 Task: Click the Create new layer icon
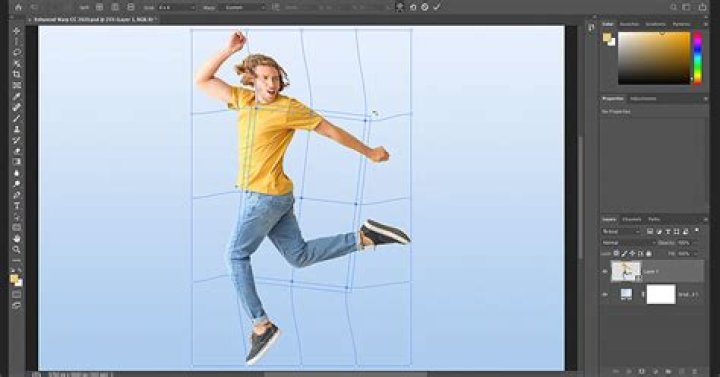[x=681, y=371]
